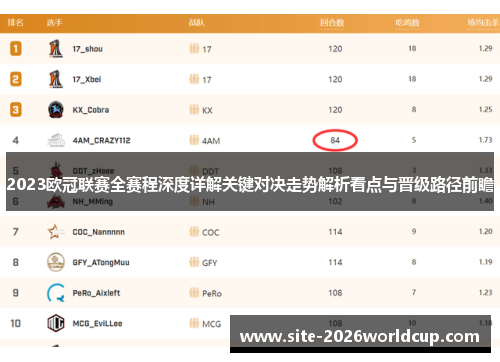Open 17_shou player avatar

[x=56, y=49]
